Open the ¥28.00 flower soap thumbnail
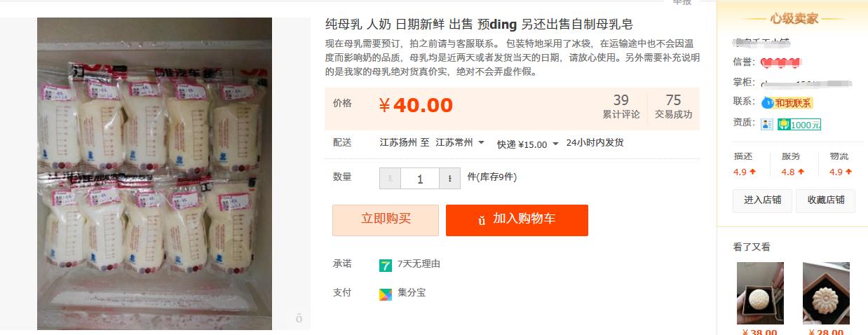This screenshot has height=335, width=868. tap(826, 293)
